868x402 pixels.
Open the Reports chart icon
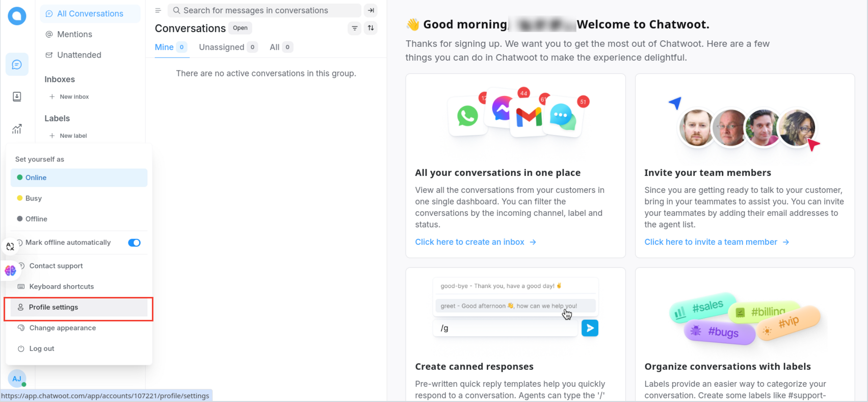coord(17,129)
